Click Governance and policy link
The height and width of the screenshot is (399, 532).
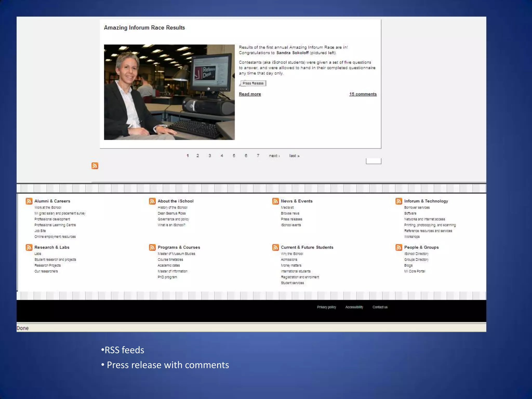click(x=174, y=219)
